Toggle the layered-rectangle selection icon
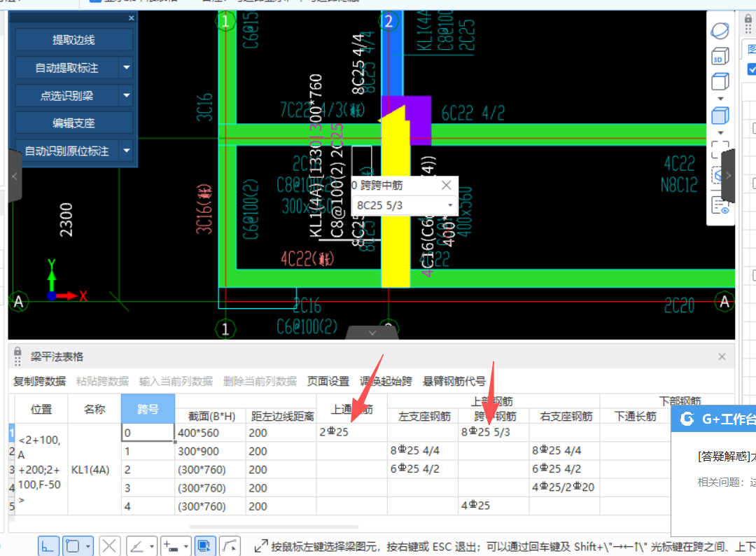 205,546
